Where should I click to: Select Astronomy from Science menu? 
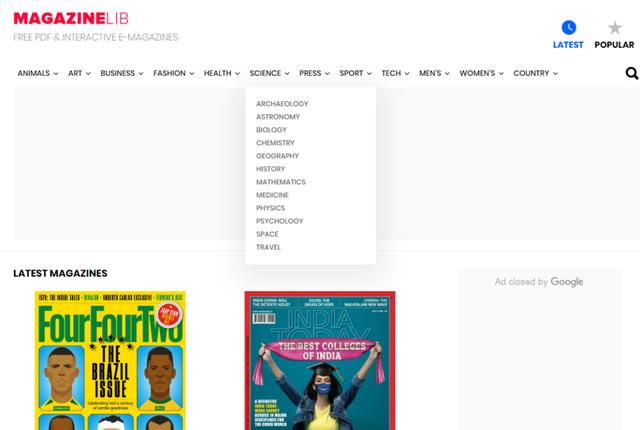pos(278,117)
